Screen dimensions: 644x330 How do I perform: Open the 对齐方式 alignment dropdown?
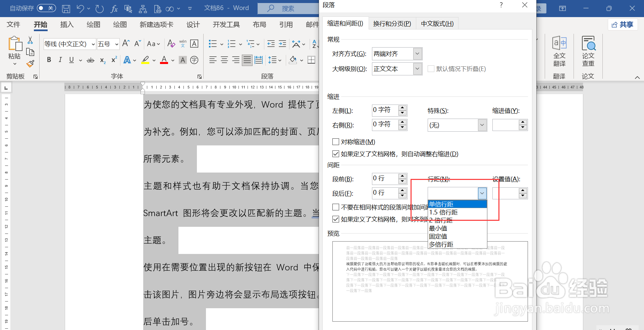pyautogui.click(x=417, y=54)
